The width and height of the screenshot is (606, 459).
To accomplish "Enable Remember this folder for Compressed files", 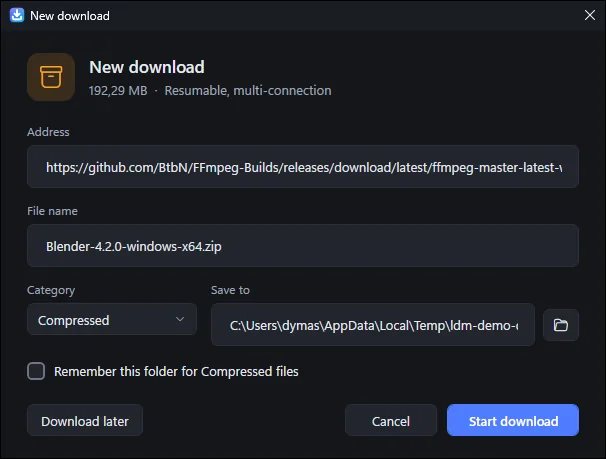I will [x=36, y=371].
